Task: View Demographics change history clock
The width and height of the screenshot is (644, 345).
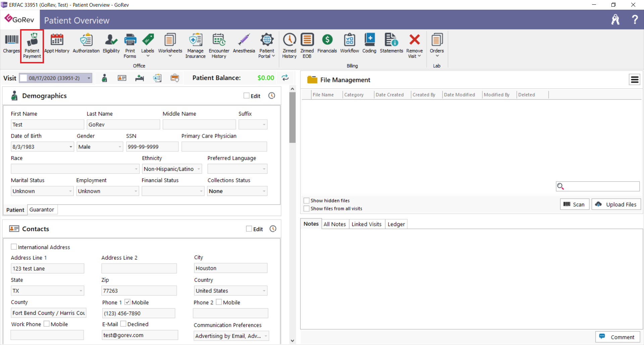Action: 272,96
